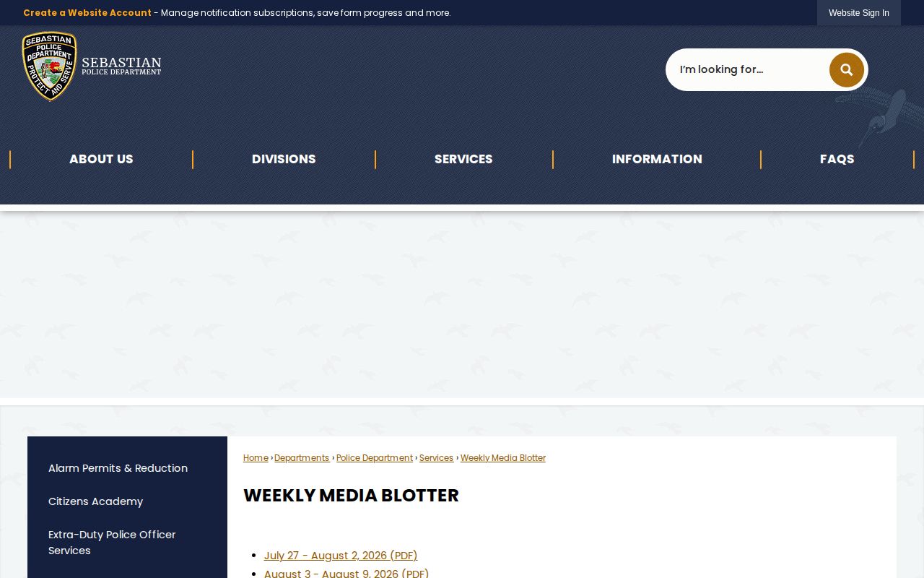Image resolution: width=924 pixels, height=578 pixels.
Task: Open the Information menu
Action: tap(657, 159)
